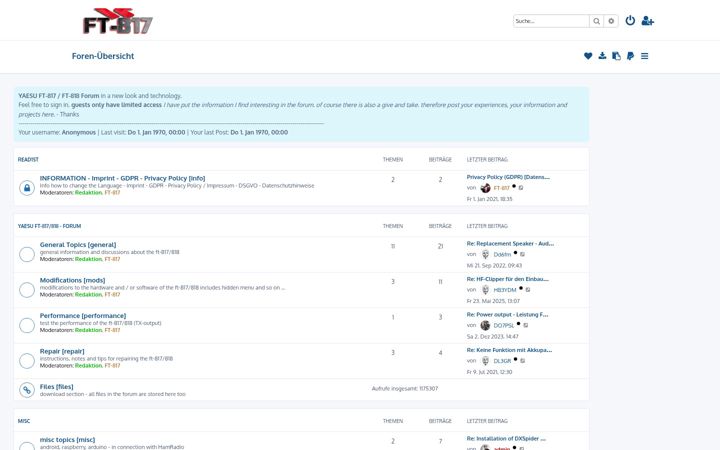Image resolution: width=720 pixels, height=450 pixels.
Task: Click date 'Fr 23. Mai 2025, 13:07'
Action: [493, 301]
